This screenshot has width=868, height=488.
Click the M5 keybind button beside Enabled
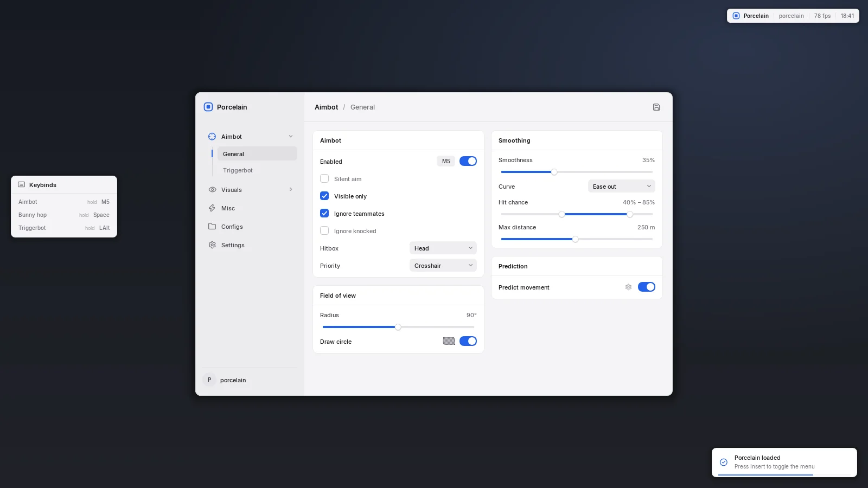pyautogui.click(x=446, y=161)
